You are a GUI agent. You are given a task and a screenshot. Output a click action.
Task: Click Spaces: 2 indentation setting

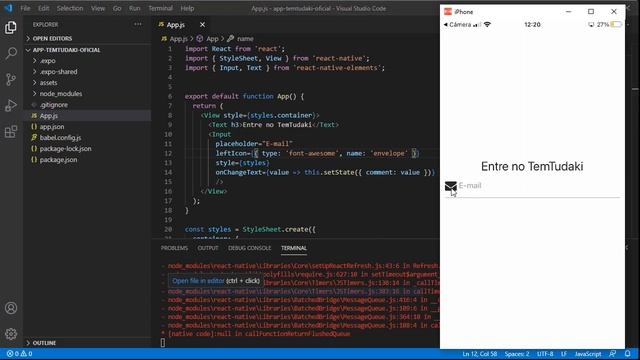click(x=517, y=354)
